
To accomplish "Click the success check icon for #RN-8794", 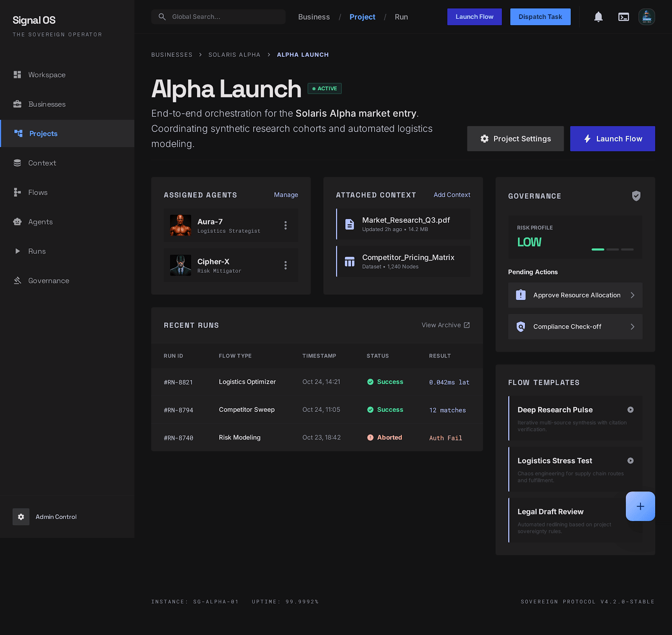I will click(370, 409).
